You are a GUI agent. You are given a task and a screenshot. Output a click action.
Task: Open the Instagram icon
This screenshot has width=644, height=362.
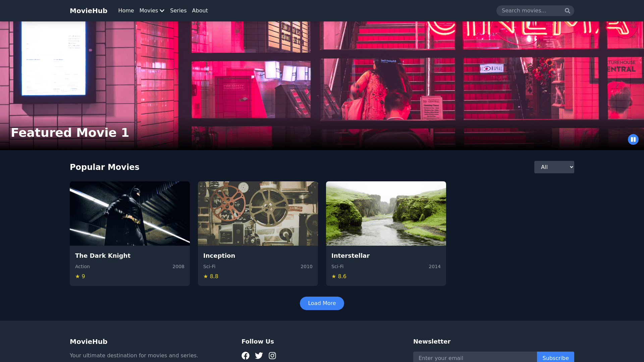point(272,356)
